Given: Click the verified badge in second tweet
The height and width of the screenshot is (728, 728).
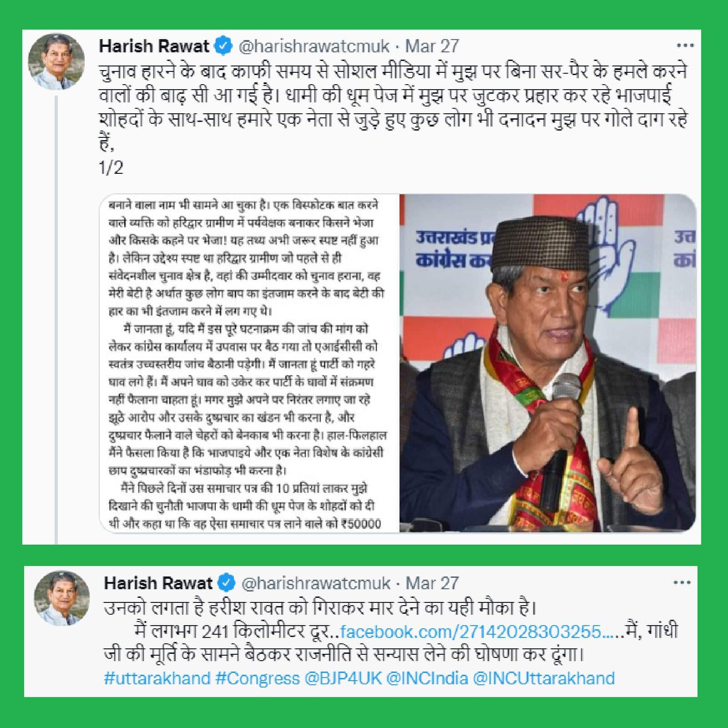Looking at the screenshot, I should pyautogui.click(x=227, y=583).
